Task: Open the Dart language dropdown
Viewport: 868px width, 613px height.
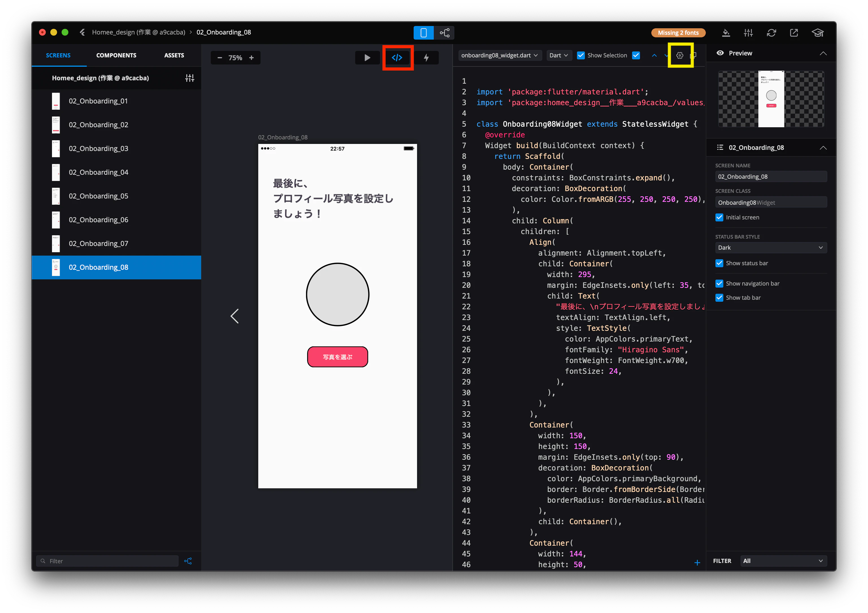Action: [x=559, y=56]
